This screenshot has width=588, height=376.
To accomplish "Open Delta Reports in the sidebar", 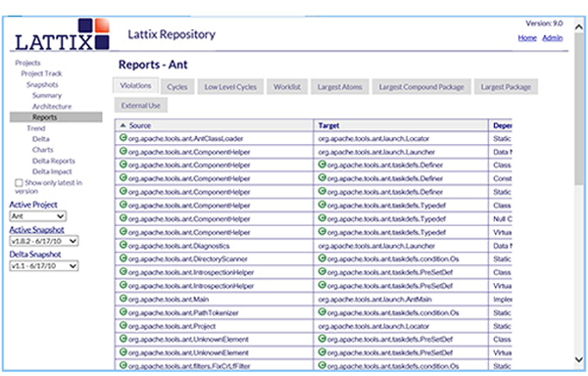I will (x=54, y=161).
